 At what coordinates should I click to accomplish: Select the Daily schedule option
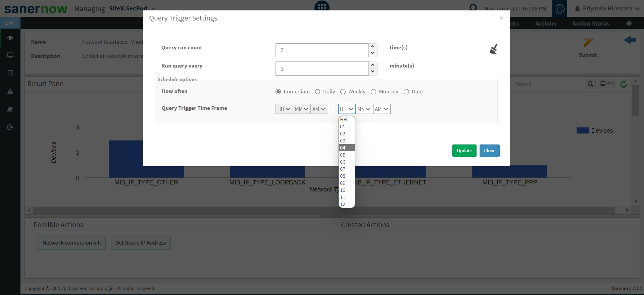(317, 92)
